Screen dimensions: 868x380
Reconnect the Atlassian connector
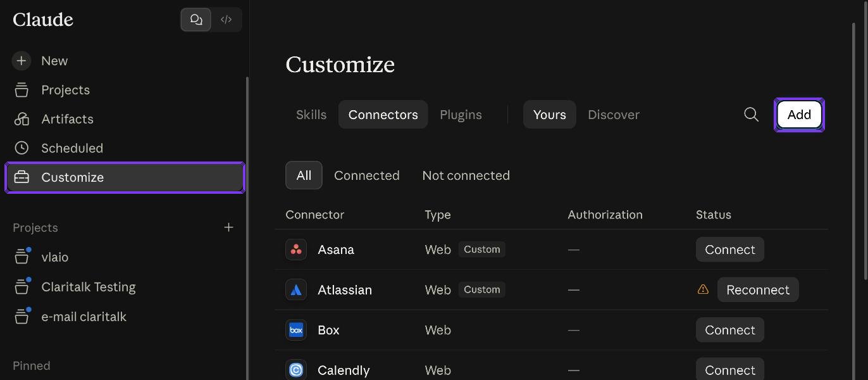[758, 290]
